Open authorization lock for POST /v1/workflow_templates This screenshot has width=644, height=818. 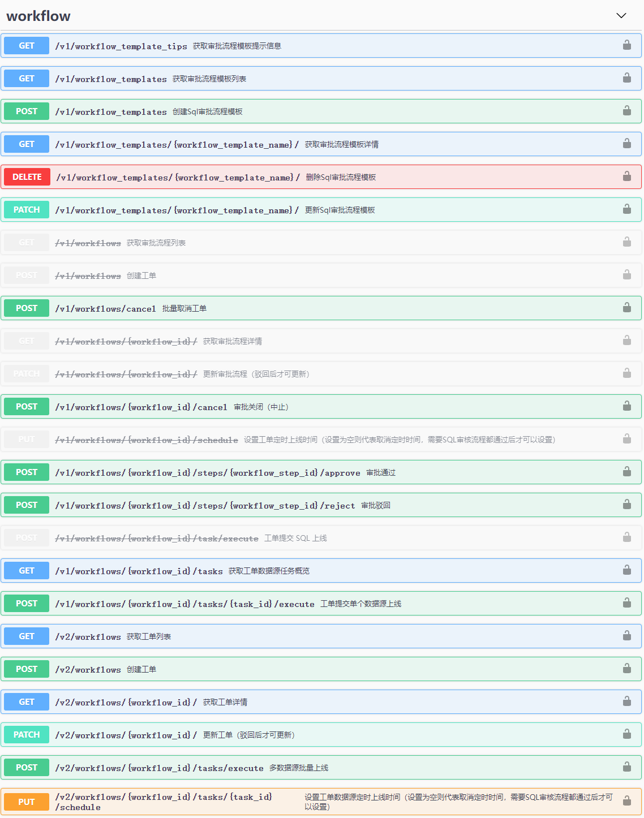pos(627,111)
